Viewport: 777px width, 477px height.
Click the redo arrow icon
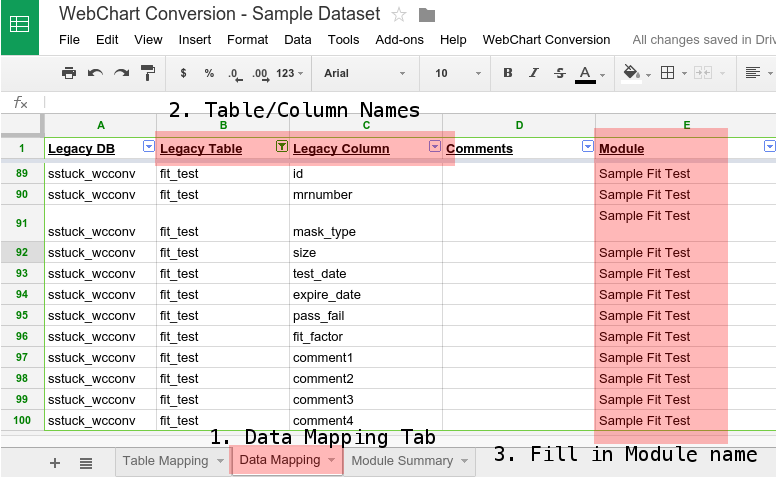click(x=121, y=73)
